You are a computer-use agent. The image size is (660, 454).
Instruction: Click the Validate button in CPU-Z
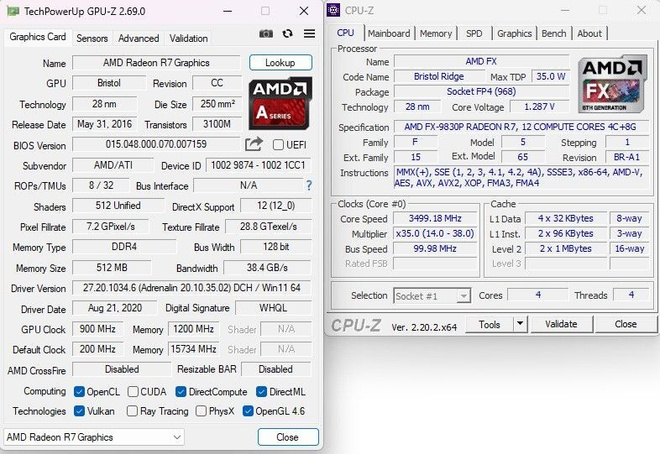click(561, 324)
